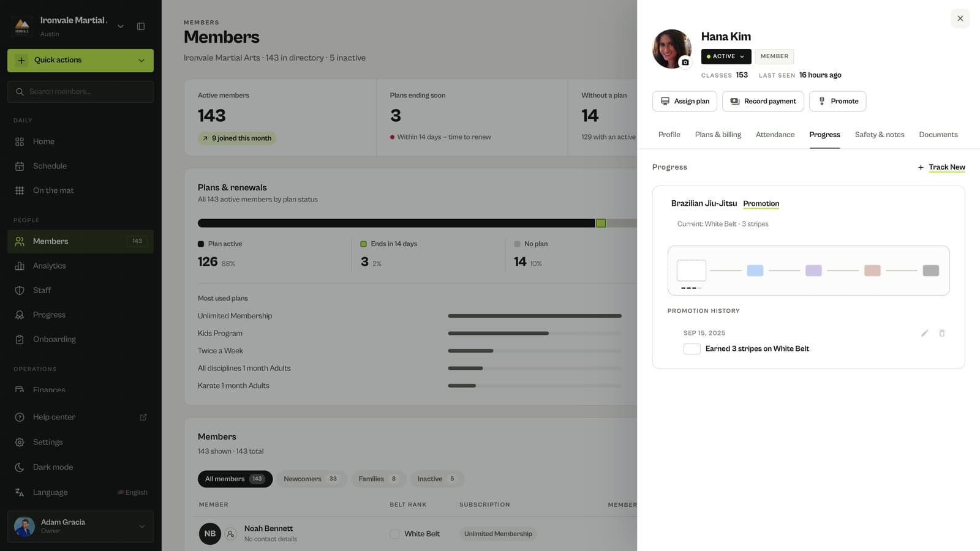Screen dimensions: 980x551
Task: Select the Progress tab in panel
Action: (824, 135)
